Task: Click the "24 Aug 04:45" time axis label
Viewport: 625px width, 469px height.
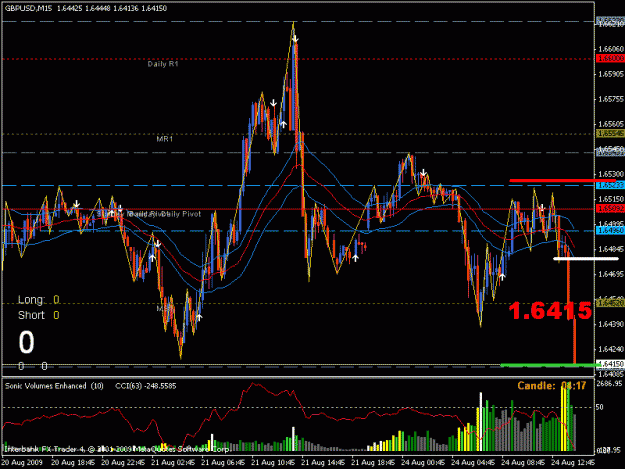Action: [x=473, y=463]
